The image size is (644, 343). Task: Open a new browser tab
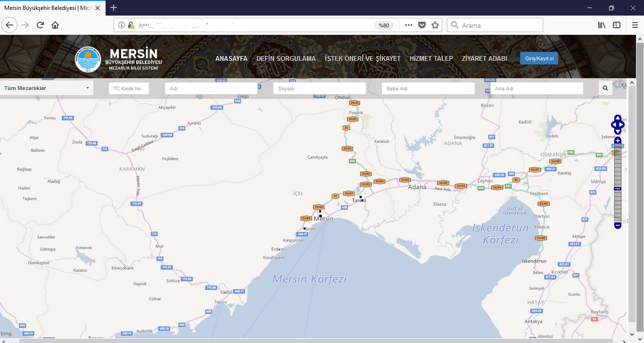point(114,8)
